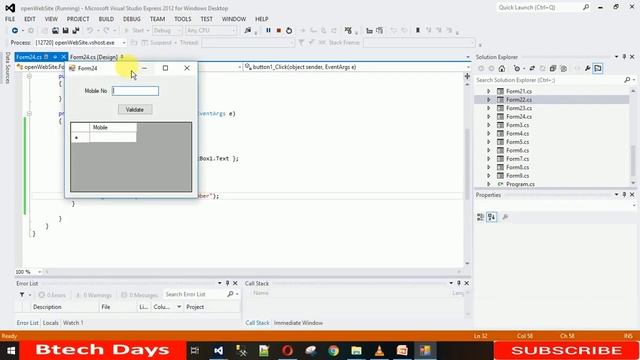Expand the Form23.cs tree node
This screenshot has height=360, width=640.
pyautogui.click(x=489, y=108)
